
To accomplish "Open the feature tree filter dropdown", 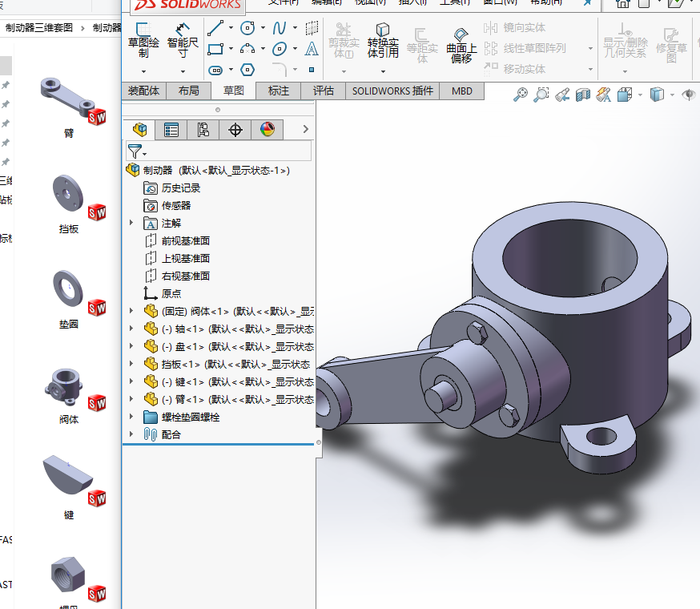I will (x=137, y=151).
